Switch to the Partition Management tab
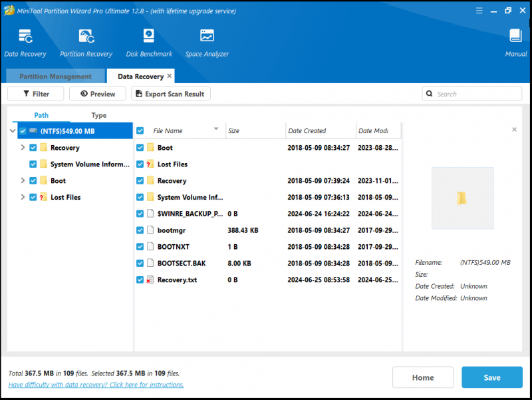 pyautogui.click(x=55, y=77)
